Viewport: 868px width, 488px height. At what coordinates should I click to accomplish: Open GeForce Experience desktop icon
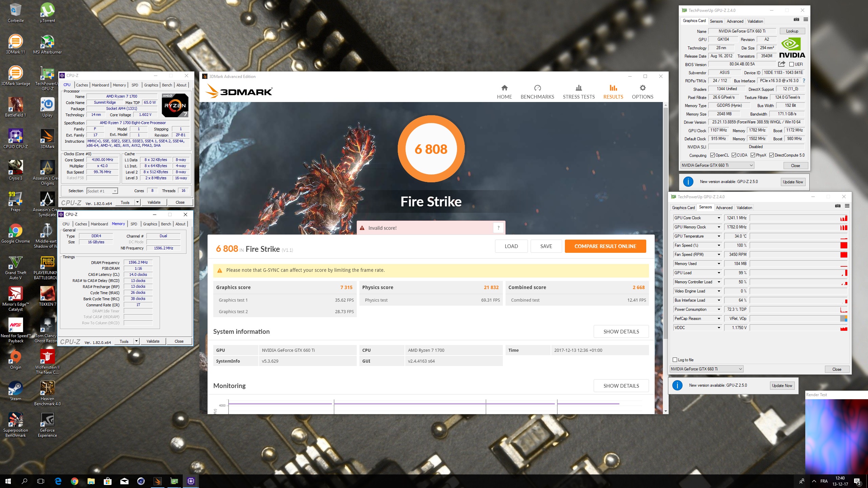coord(47,425)
